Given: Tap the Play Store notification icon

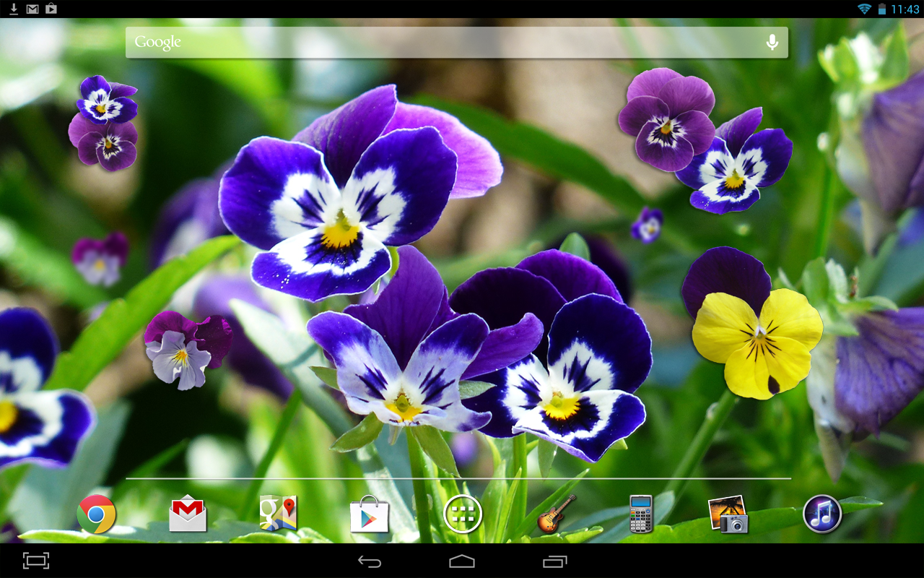Looking at the screenshot, I should point(51,9).
